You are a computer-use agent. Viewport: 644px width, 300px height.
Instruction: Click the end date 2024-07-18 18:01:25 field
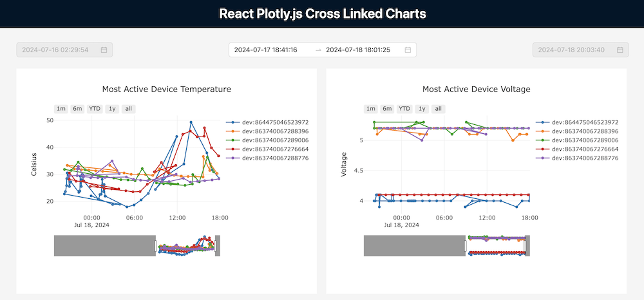[x=357, y=50]
